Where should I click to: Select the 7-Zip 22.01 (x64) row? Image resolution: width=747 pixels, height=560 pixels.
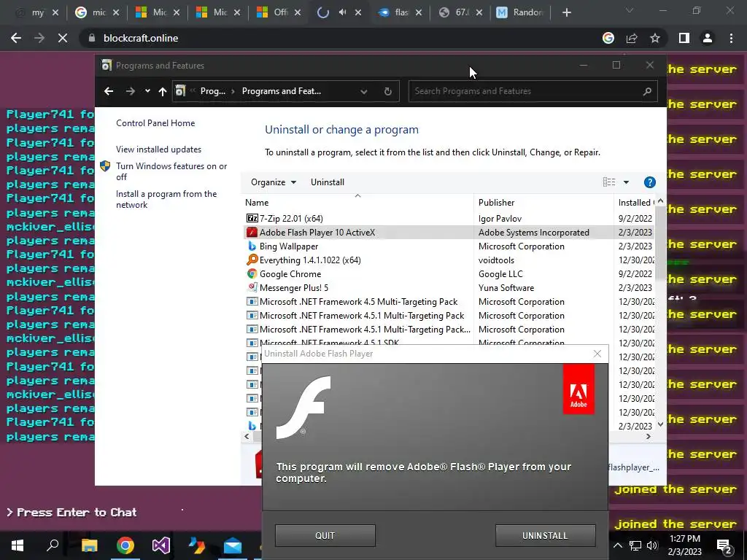448,218
